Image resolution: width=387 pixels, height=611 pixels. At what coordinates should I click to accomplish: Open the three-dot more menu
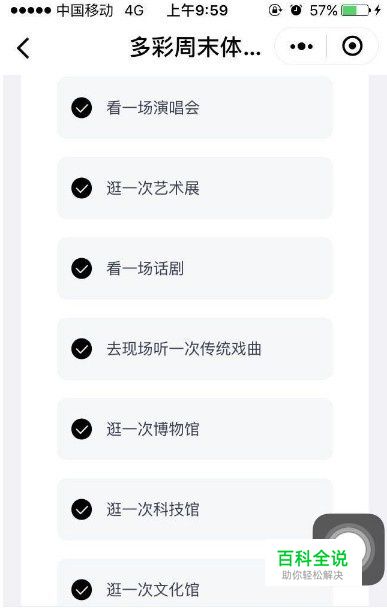click(301, 46)
